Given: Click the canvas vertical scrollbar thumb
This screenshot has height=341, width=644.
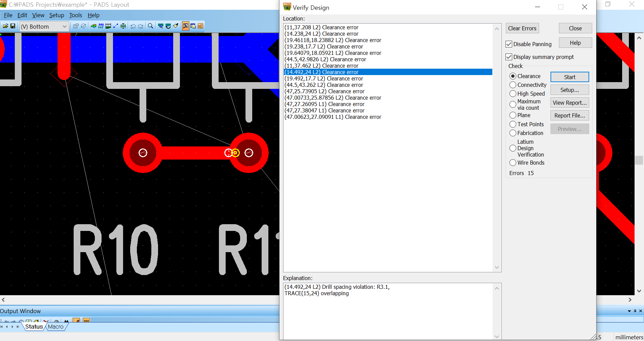Looking at the screenshot, I should [x=639, y=160].
